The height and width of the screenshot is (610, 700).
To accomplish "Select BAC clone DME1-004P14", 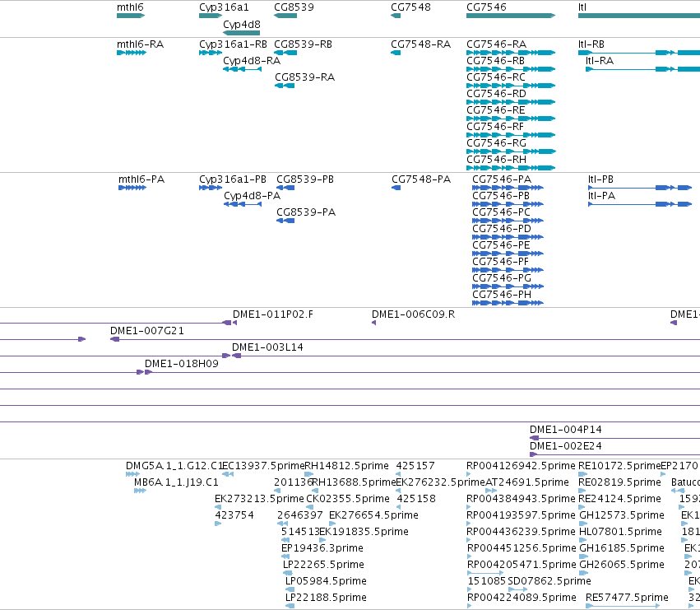I will 614,438.
